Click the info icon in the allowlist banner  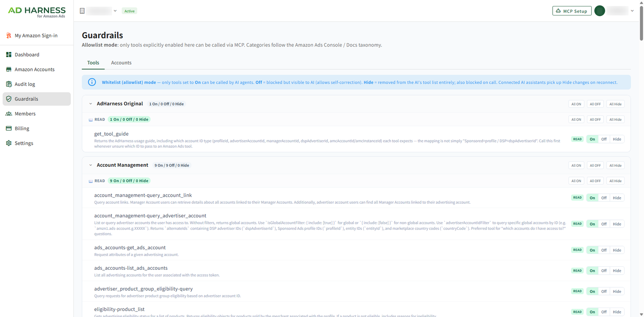(92, 82)
